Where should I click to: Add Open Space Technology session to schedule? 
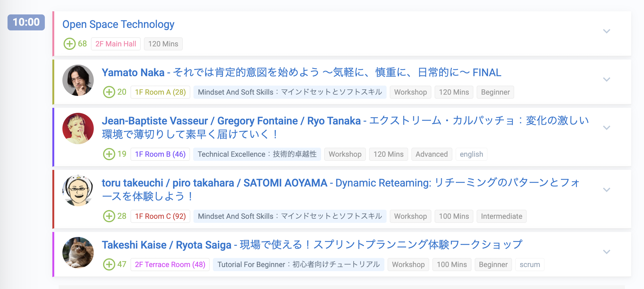click(x=70, y=44)
